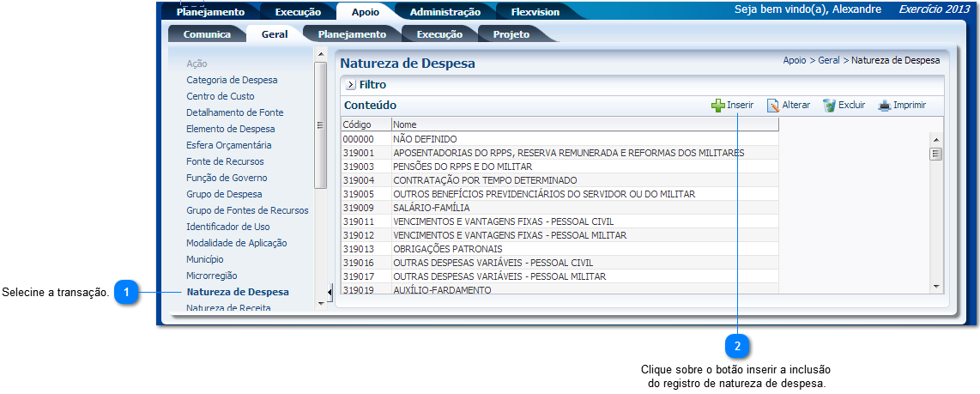Open the Administração top tab
The image size is (980, 394).
point(445,12)
